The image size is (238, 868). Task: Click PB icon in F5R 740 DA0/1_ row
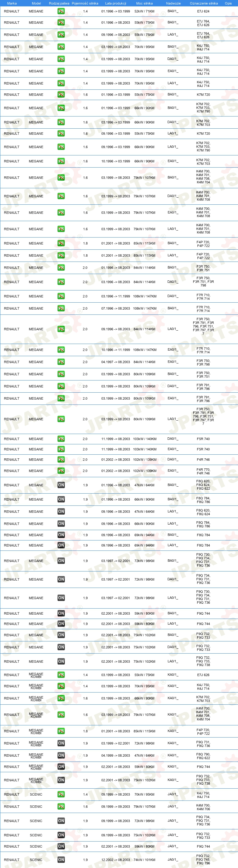tap(61, 439)
